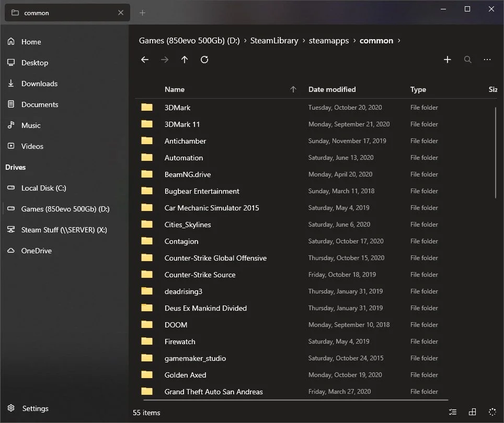Open Home in the sidebar
This screenshot has height=423, width=504.
[x=64, y=42]
